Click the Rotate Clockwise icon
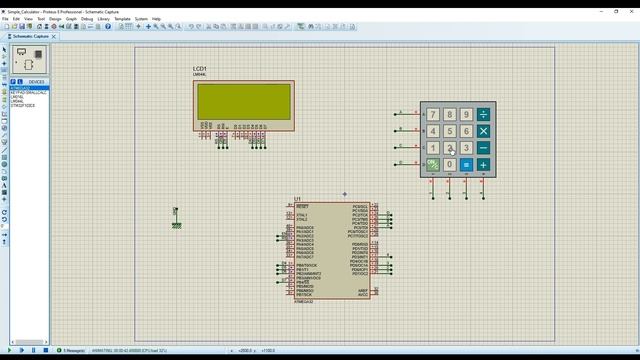Viewport: 640px width, 360px height. 4,212
